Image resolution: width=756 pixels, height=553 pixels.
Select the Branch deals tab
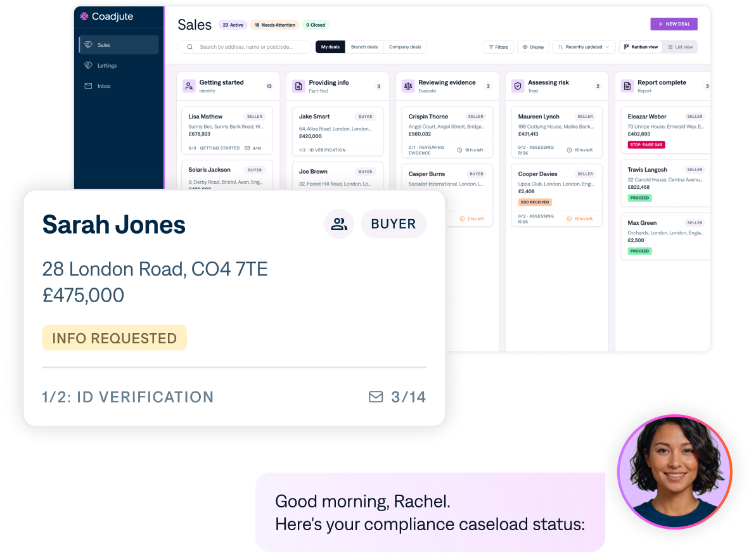pyautogui.click(x=364, y=47)
